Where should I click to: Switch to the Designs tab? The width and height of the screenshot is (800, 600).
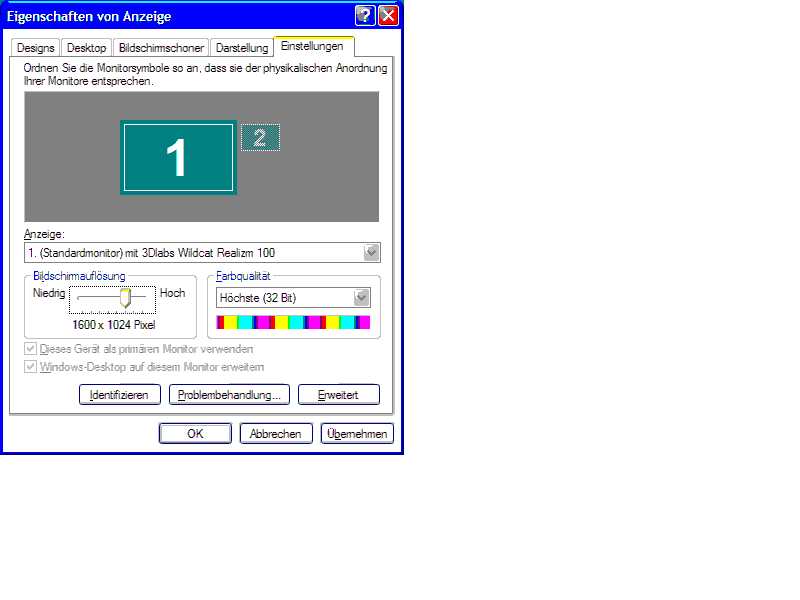(35, 48)
